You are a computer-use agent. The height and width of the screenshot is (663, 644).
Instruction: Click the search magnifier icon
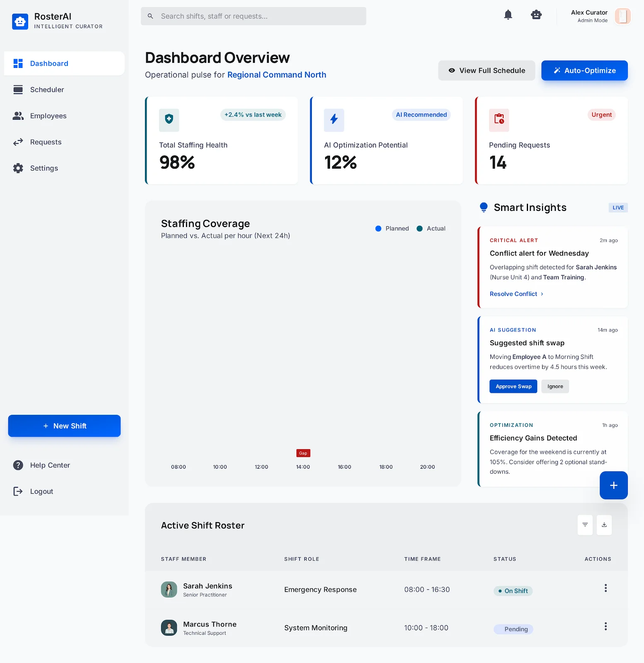click(x=150, y=16)
